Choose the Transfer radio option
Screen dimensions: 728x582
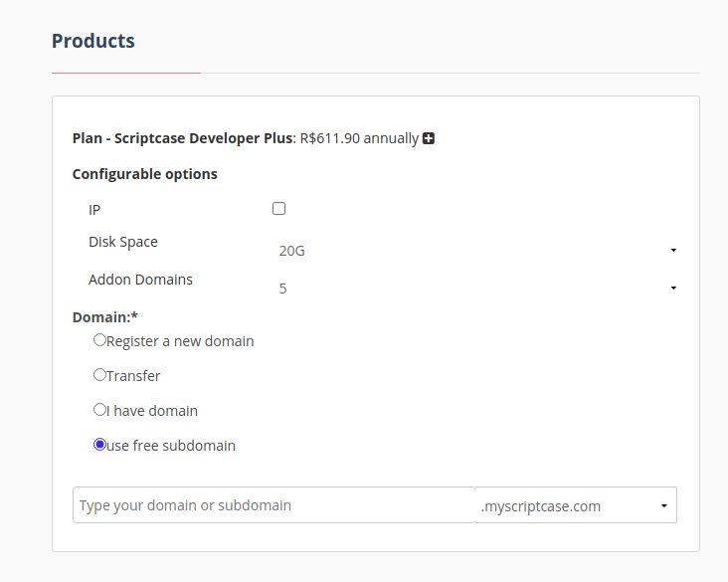pyautogui.click(x=99, y=375)
